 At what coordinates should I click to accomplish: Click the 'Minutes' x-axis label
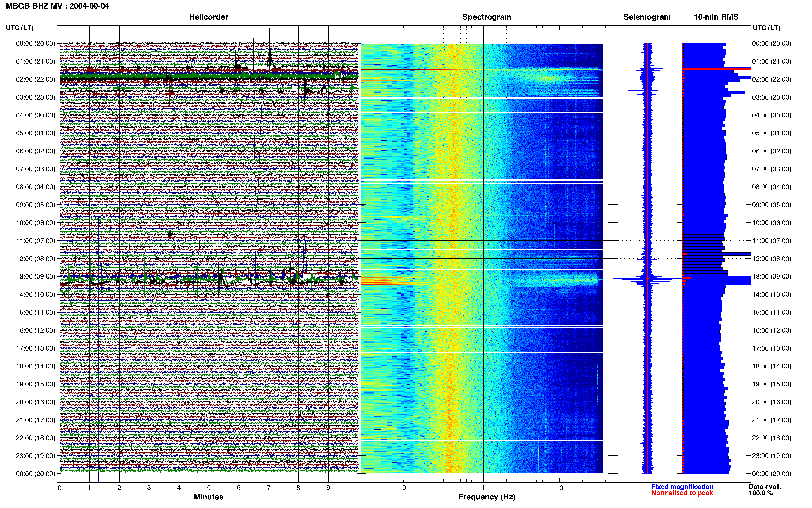coord(209,497)
